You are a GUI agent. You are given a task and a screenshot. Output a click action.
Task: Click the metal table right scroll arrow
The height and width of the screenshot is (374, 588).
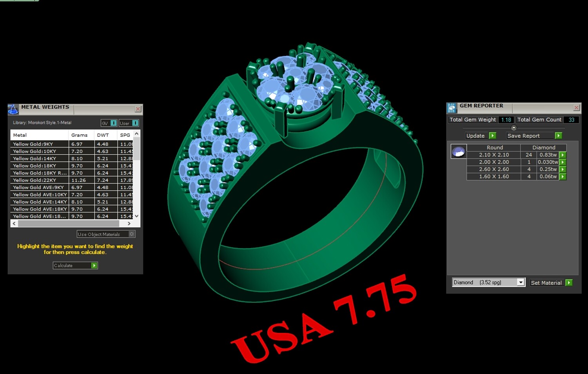coord(129,224)
